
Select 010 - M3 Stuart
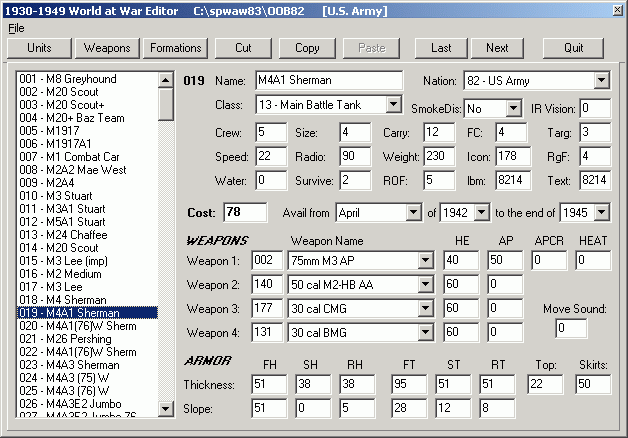click(87, 196)
